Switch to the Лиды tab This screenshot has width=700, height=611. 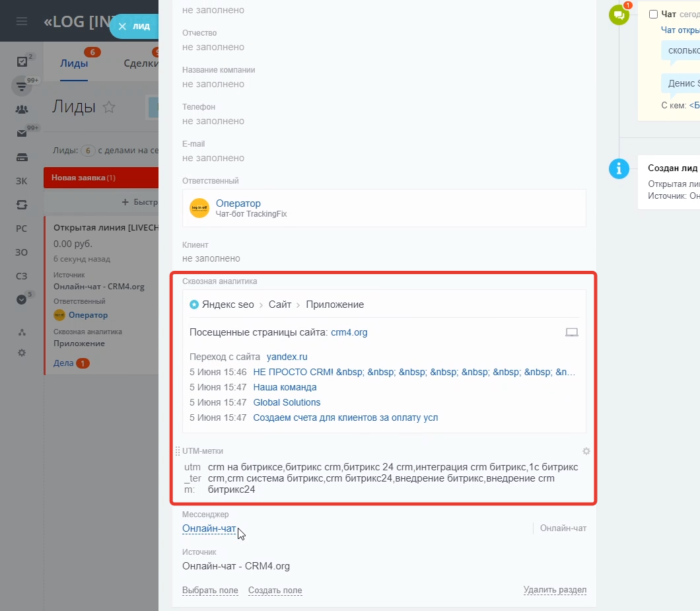click(74, 63)
